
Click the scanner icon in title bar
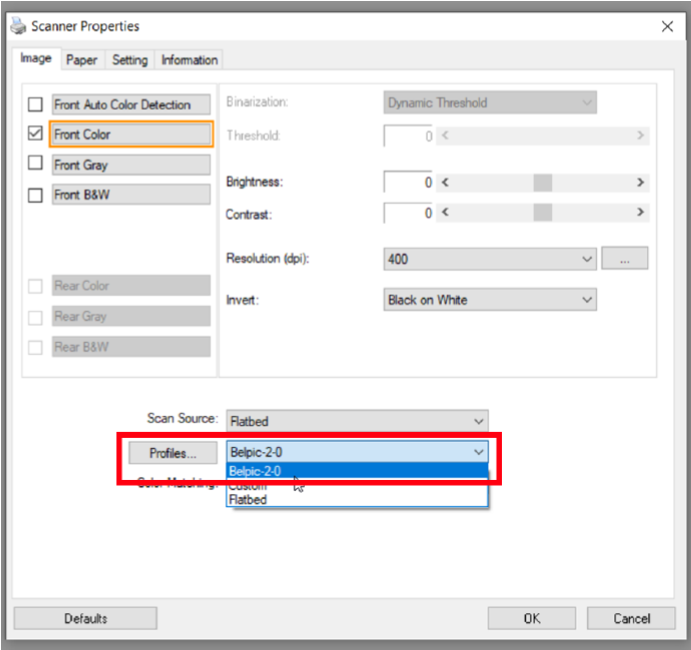(x=18, y=26)
